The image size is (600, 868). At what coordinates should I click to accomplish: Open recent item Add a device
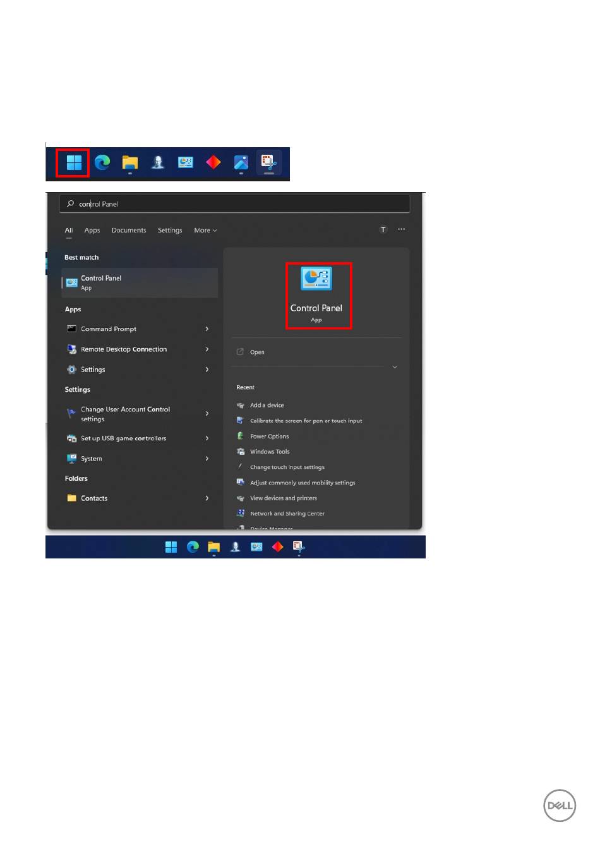pyautogui.click(x=267, y=406)
